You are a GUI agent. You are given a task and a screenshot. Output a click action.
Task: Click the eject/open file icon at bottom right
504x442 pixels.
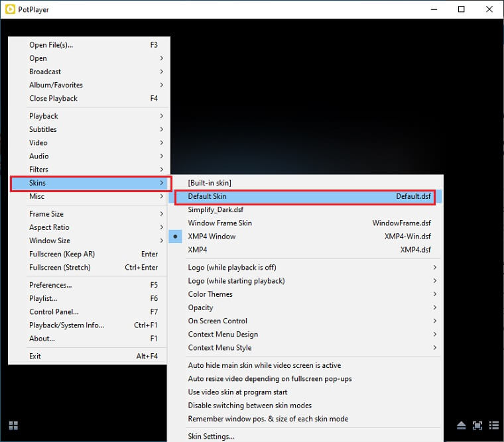pos(462,425)
